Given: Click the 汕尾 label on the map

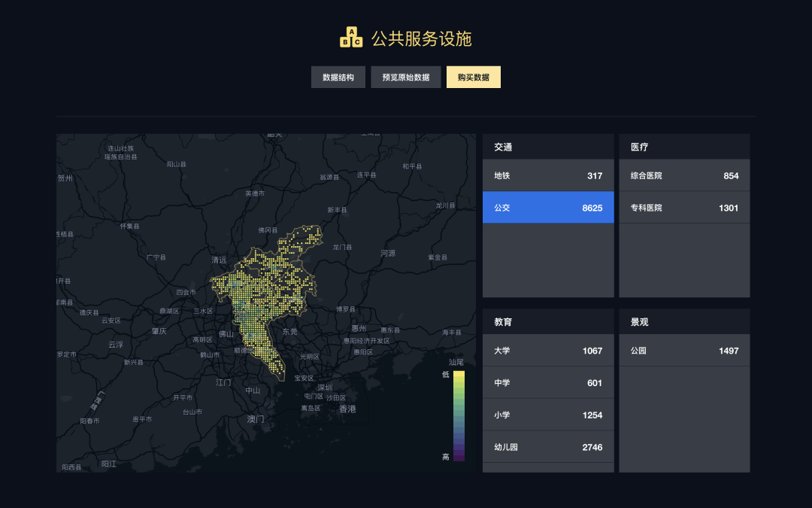Looking at the screenshot, I should (456, 362).
